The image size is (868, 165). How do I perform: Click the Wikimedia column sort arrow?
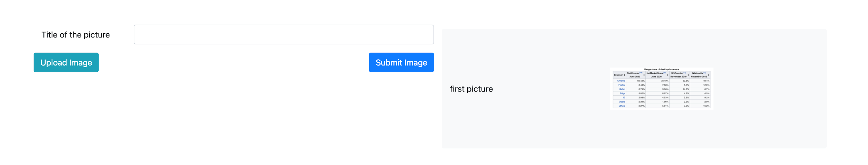(x=709, y=75)
